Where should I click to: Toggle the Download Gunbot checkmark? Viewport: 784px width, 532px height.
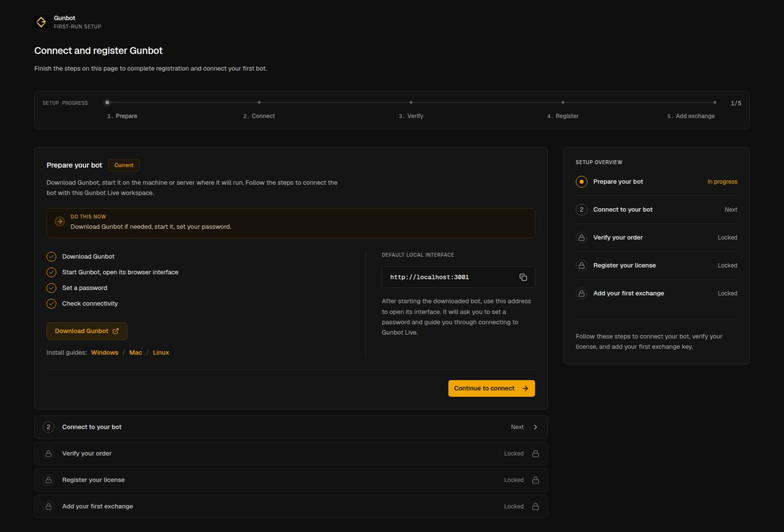(51, 257)
